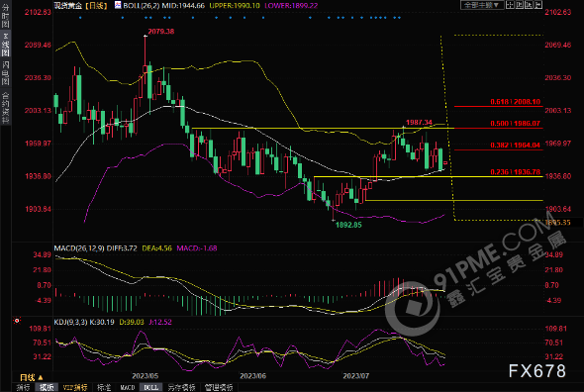This screenshot has width=584, height=392.
Task: Click the 另存模板 button
Action: pyautogui.click(x=181, y=387)
